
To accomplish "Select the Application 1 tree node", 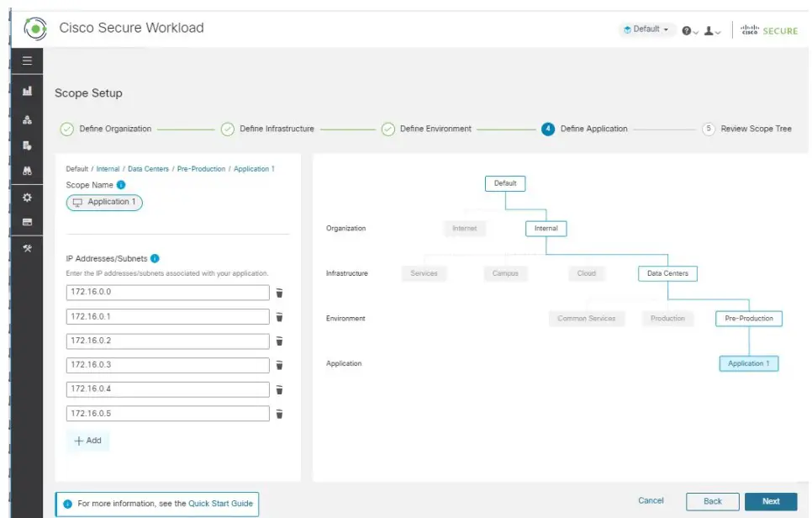I will (x=749, y=363).
